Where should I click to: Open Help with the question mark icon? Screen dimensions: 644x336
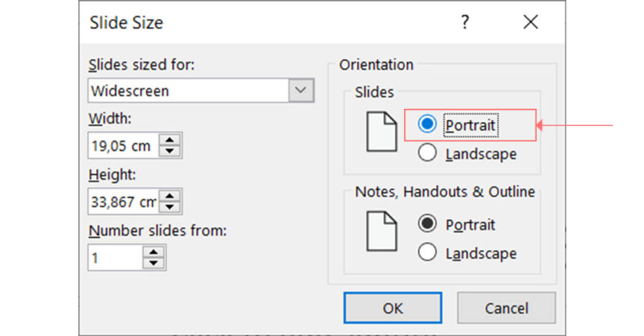point(465,22)
